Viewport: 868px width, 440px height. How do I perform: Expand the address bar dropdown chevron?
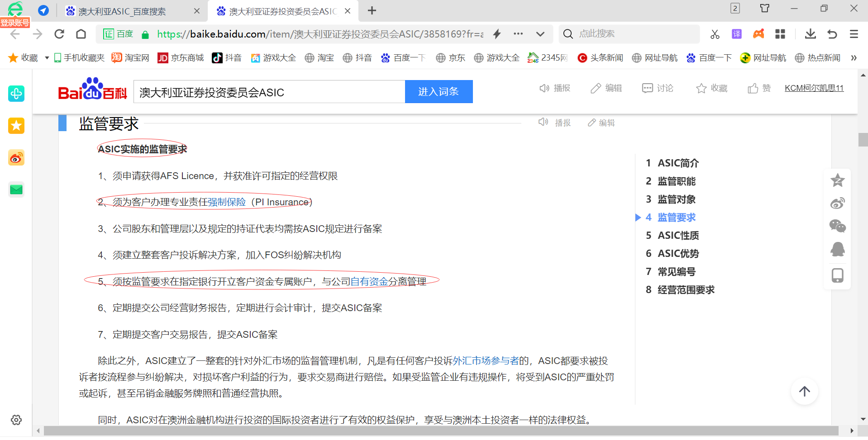click(x=540, y=34)
